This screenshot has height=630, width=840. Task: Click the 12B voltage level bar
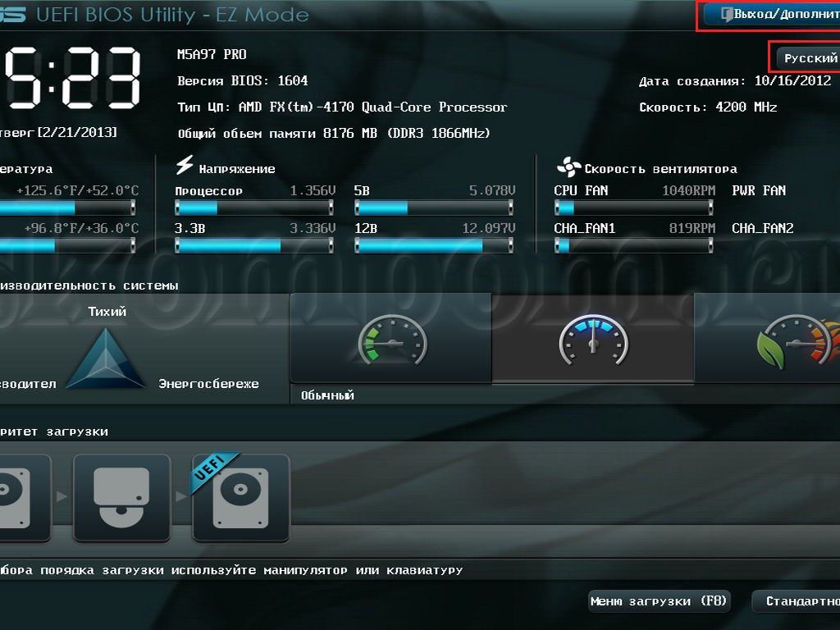click(x=435, y=245)
